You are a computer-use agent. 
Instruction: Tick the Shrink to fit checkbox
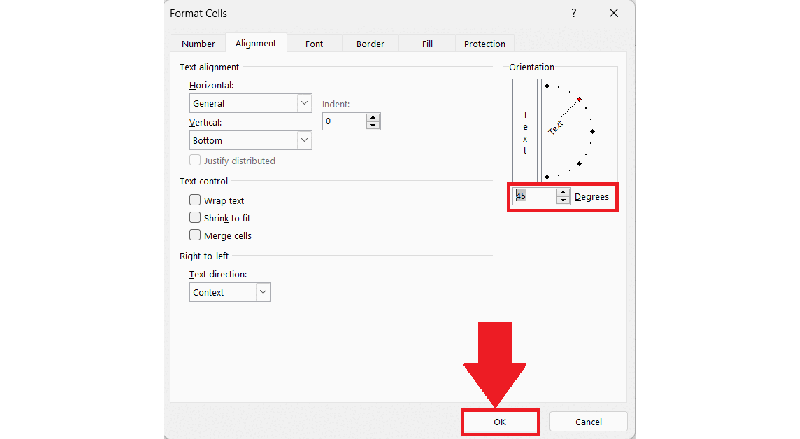coord(195,217)
